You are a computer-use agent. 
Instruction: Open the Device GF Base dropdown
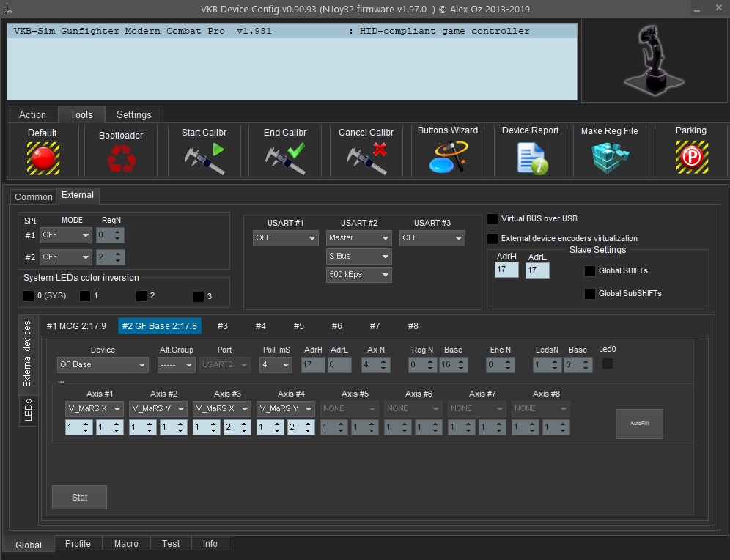pos(103,364)
